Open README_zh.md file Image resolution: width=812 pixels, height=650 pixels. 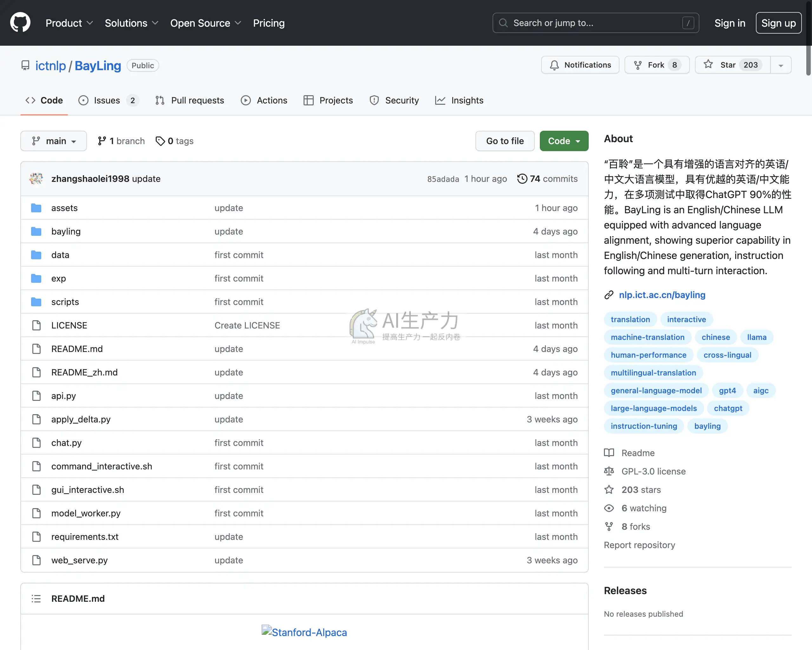tap(84, 372)
